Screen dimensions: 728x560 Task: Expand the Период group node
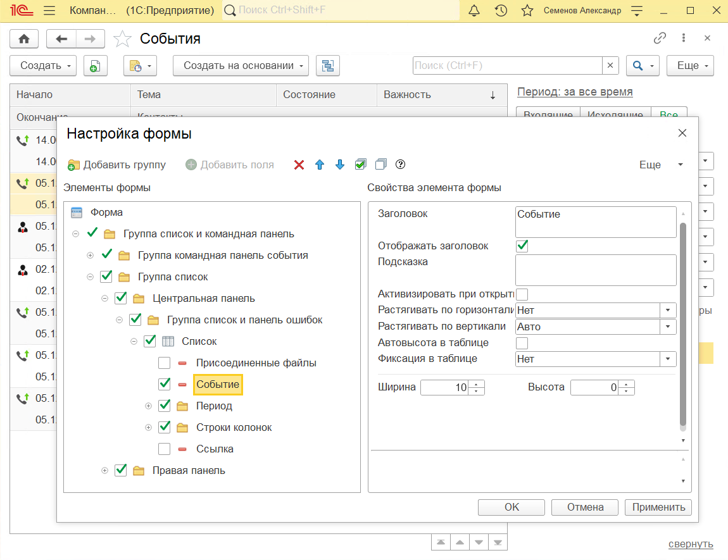(x=148, y=406)
